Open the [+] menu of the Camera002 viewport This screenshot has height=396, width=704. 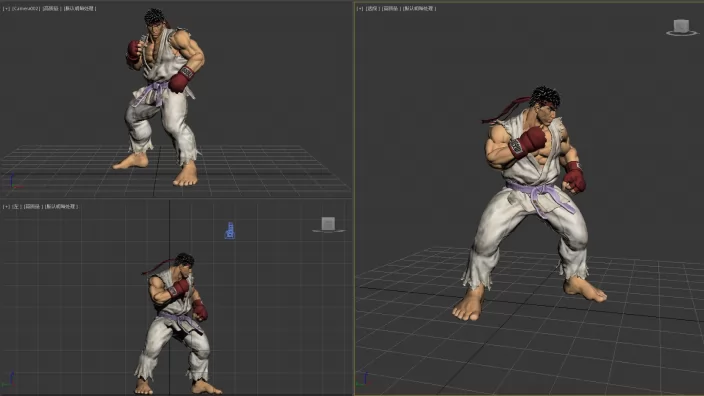pos(6,9)
